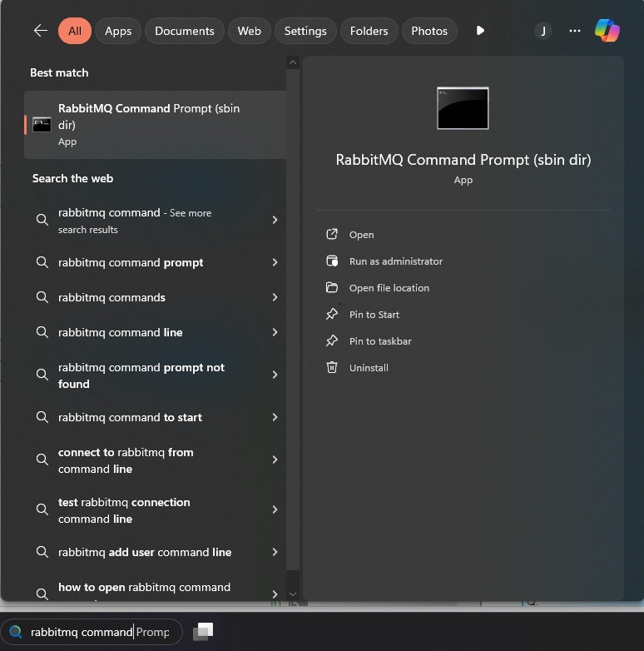Image resolution: width=644 pixels, height=651 pixels.
Task: Show more filter tabs with play arrow
Action: (480, 31)
